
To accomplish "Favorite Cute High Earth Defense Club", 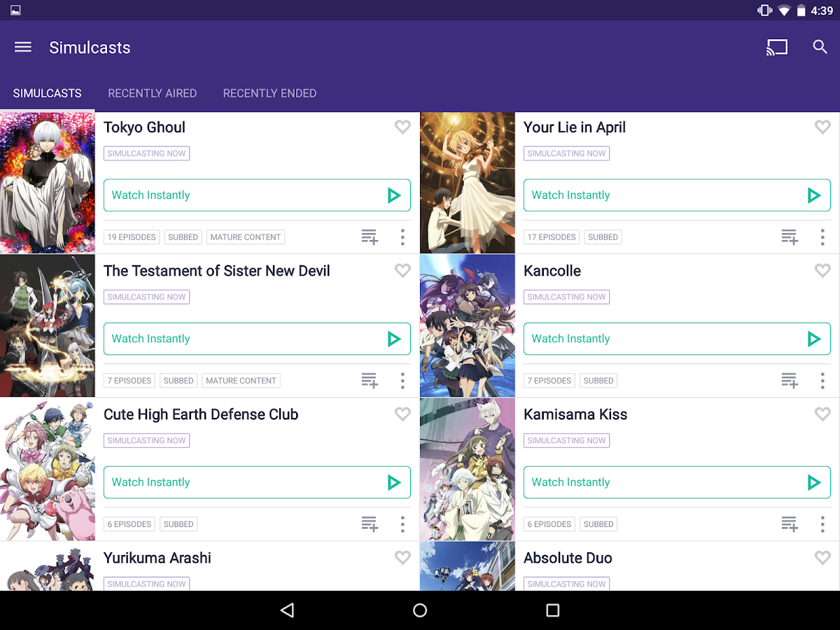I will point(402,414).
